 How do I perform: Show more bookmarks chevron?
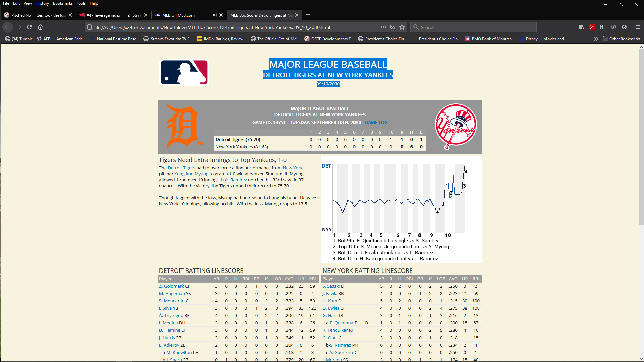click(596, 39)
